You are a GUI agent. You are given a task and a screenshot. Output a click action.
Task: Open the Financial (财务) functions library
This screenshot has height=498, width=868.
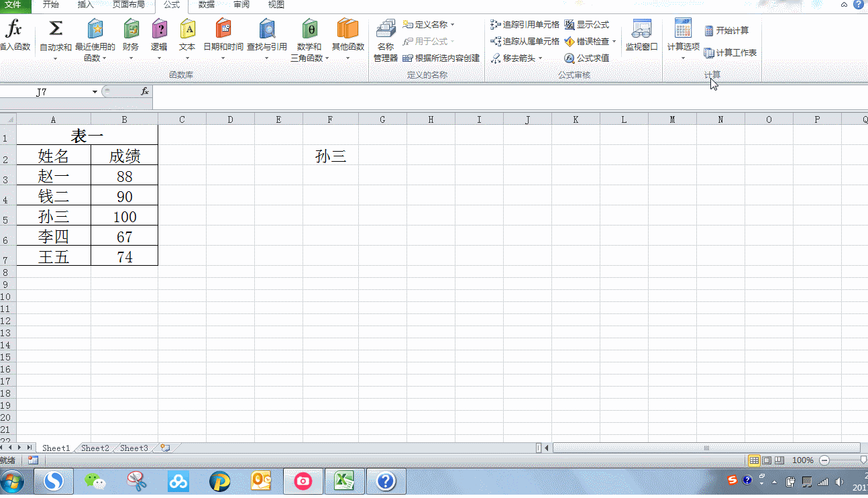tap(131, 40)
